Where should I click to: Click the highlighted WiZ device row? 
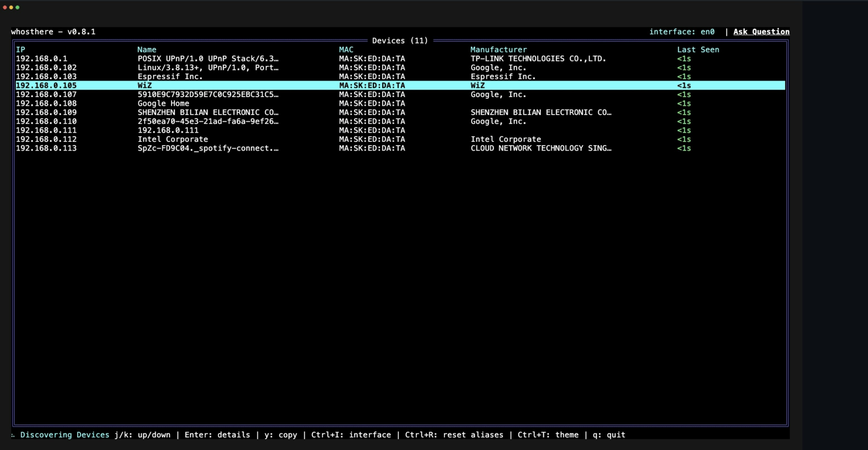pyautogui.click(x=400, y=86)
